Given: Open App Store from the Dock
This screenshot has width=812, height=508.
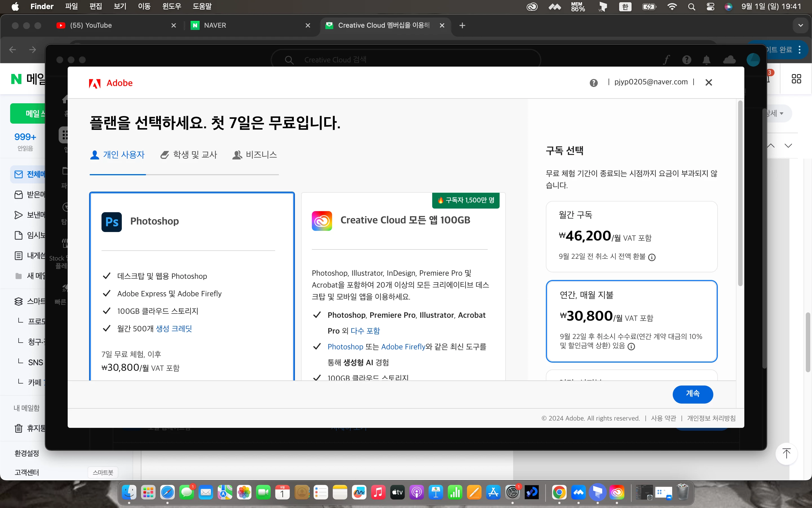Looking at the screenshot, I should click(x=493, y=492).
